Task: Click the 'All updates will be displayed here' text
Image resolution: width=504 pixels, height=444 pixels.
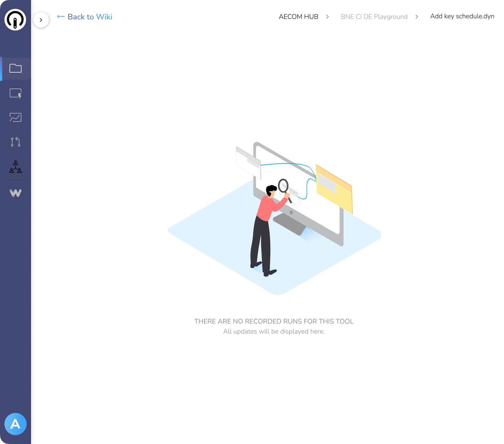Action: click(274, 331)
